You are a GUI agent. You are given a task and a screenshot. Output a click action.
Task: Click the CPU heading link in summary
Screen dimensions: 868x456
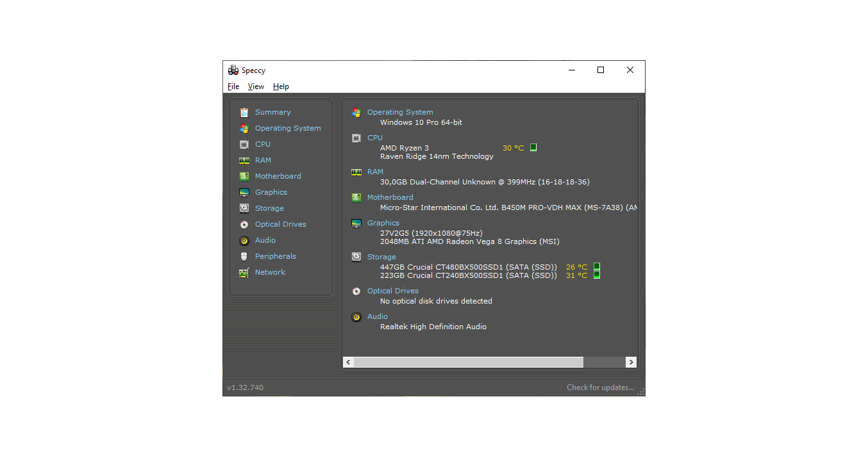[375, 138]
